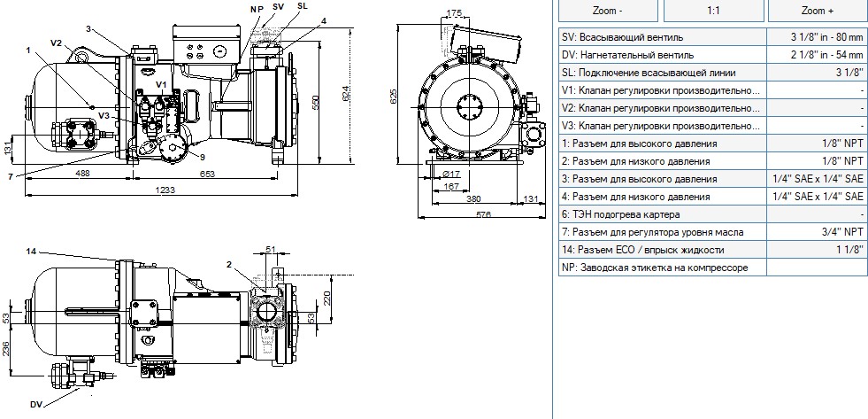Screen dimensions: 868x419
Task: Select row 7 oil level regulator connection
Action: tap(711, 232)
